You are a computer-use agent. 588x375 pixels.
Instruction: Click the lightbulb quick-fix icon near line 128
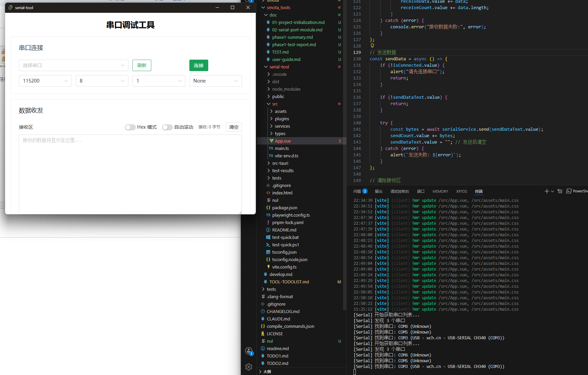[372, 45]
